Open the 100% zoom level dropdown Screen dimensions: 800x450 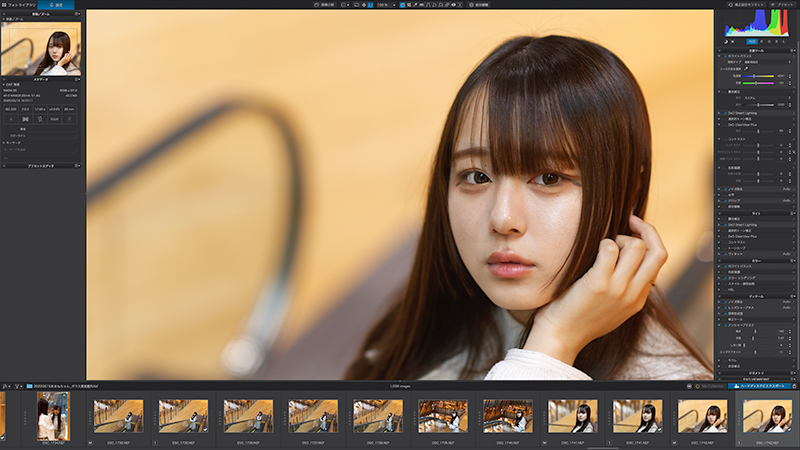[387, 5]
